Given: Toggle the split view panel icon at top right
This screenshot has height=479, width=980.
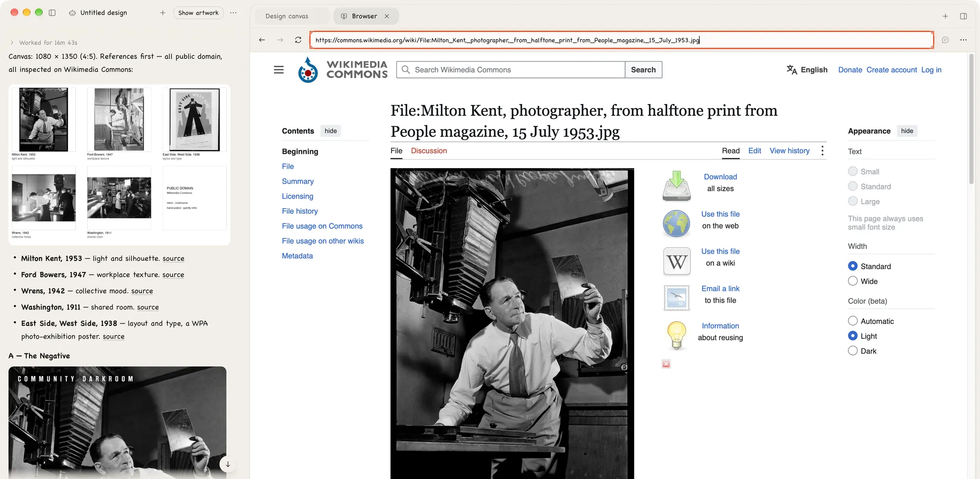Looking at the screenshot, I should pos(963,16).
